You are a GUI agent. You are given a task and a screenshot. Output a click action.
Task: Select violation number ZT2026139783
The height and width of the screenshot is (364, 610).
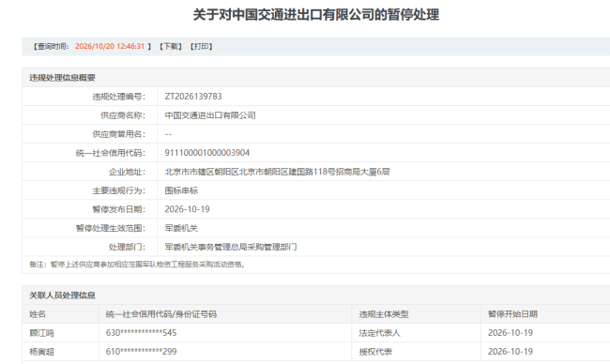pyautogui.click(x=193, y=97)
